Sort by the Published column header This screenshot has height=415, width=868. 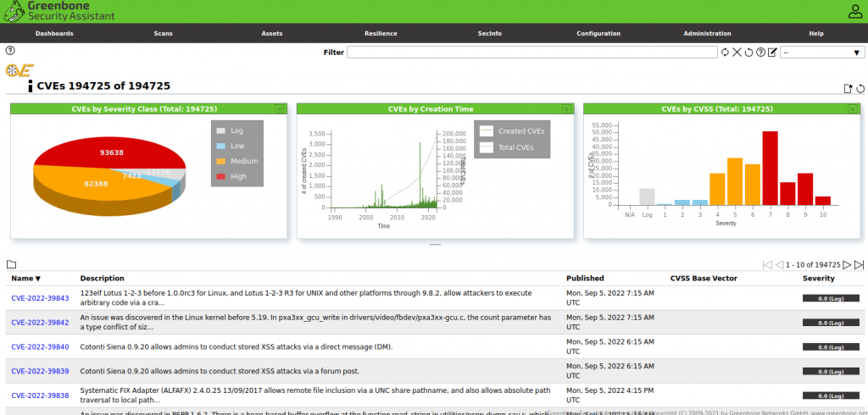(x=585, y=279)
